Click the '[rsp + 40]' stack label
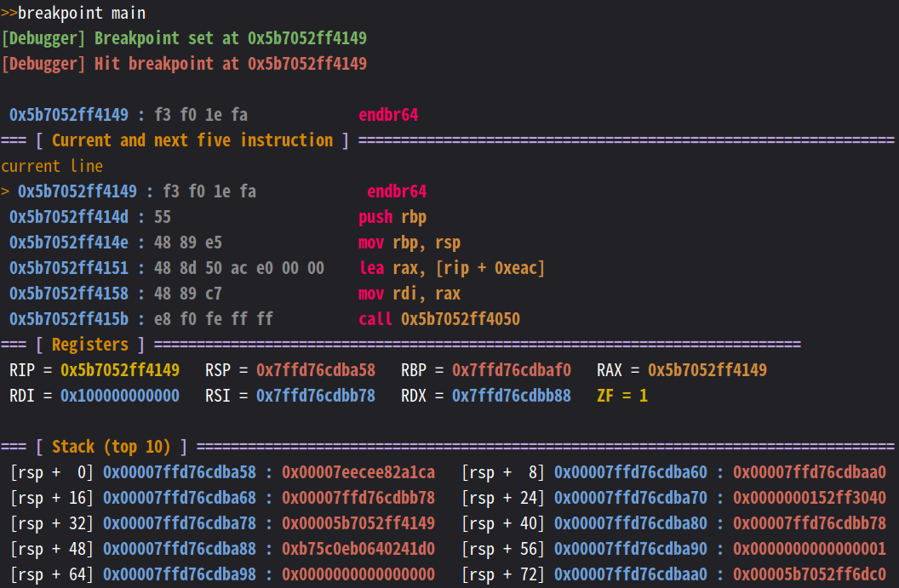 coord(503,524)
